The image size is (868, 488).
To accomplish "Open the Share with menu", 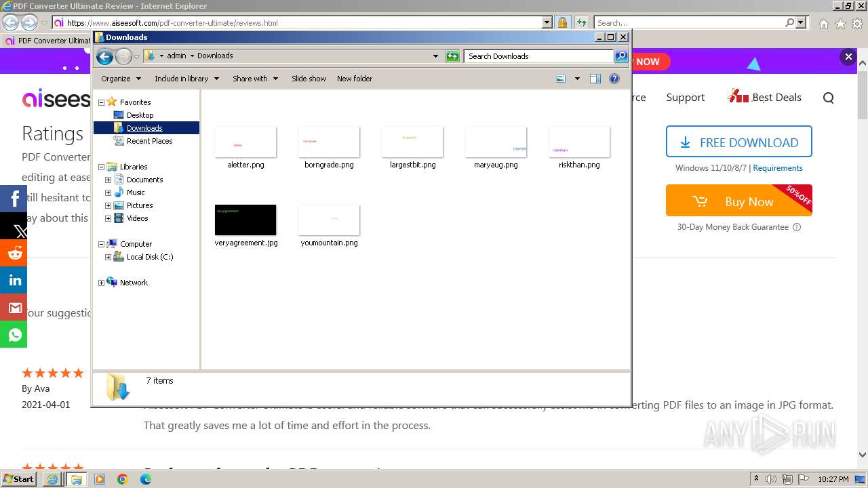I will (x=255, y=79).
